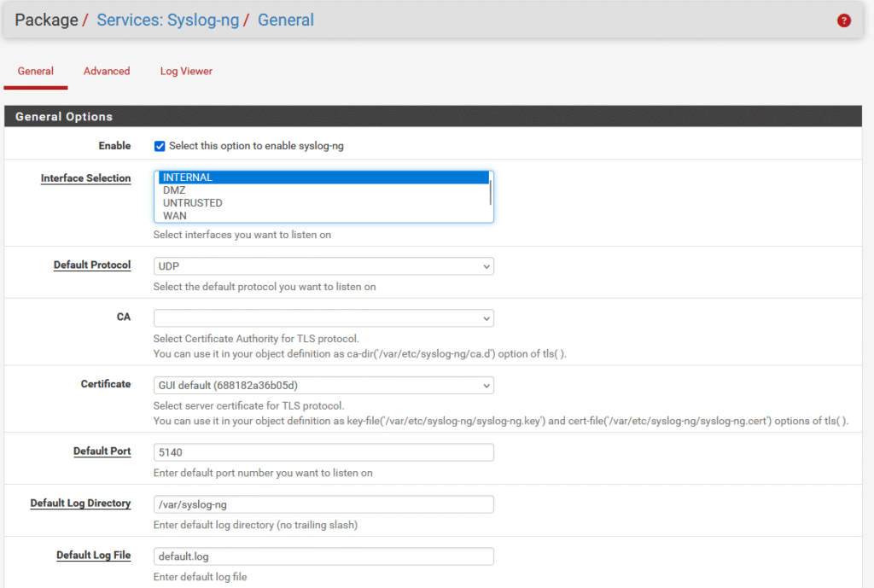Click 'Enter default port number' help text
The width and height of the screenshot is (874, 588).
point(263,473)
